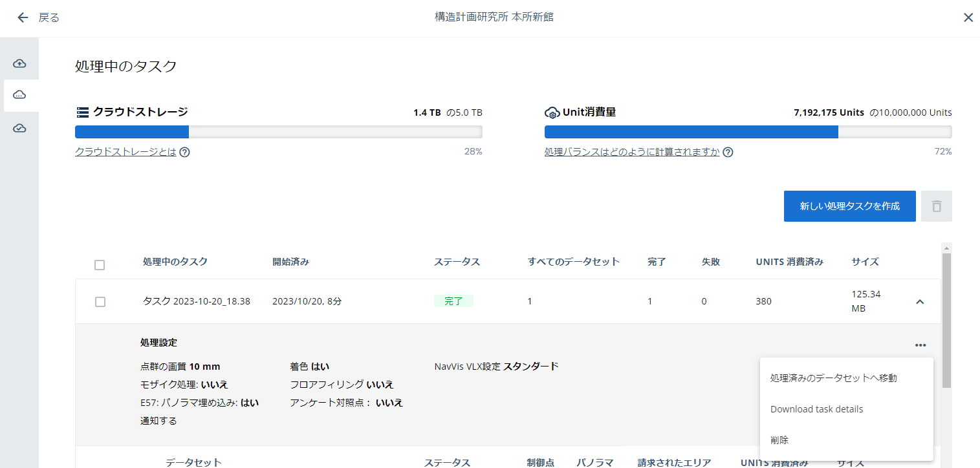Collapse the task row chevron

[x=920, y=301]
